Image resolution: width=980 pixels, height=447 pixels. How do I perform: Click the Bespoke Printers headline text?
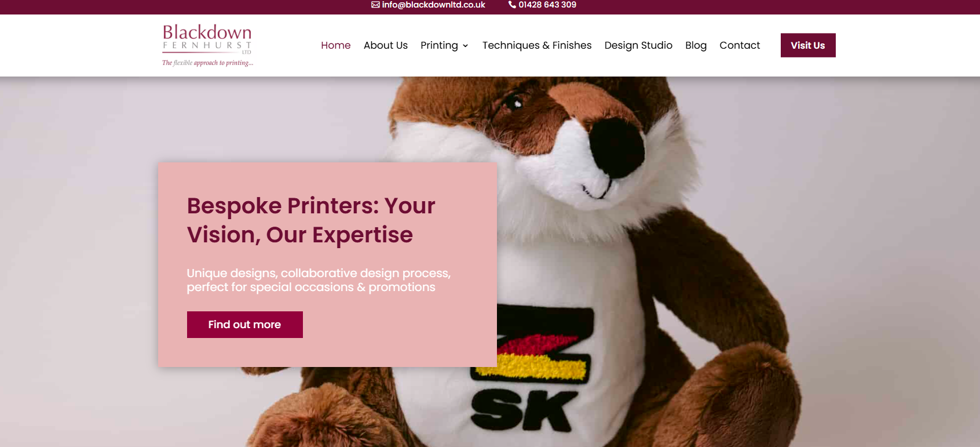tap(311, 220)
